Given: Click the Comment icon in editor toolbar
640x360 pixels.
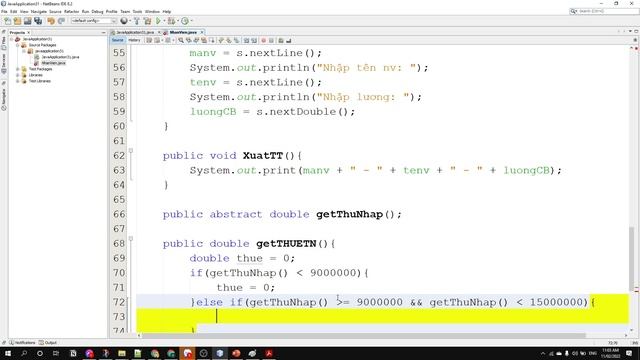Looking at the screenshot, I should 281,40.
